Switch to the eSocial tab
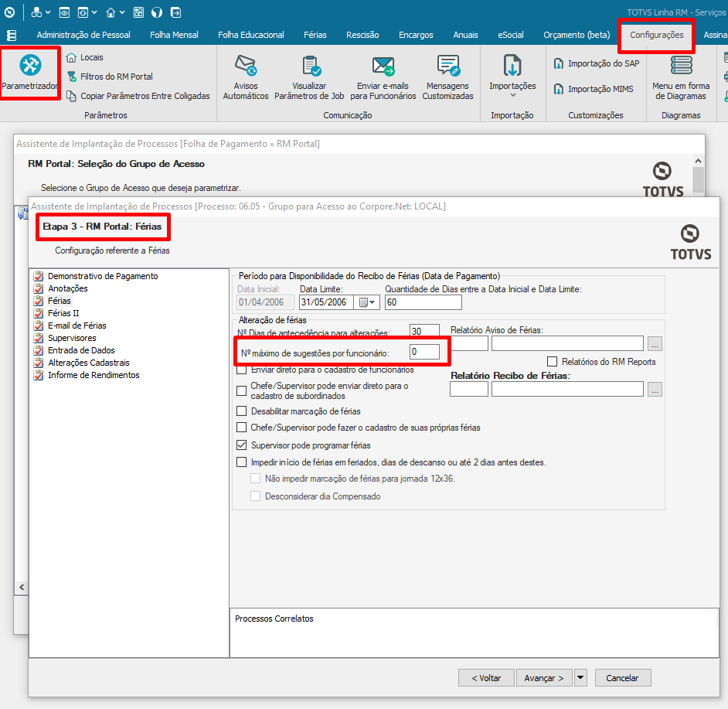This screenshot has width=728, height=709. 511,35
